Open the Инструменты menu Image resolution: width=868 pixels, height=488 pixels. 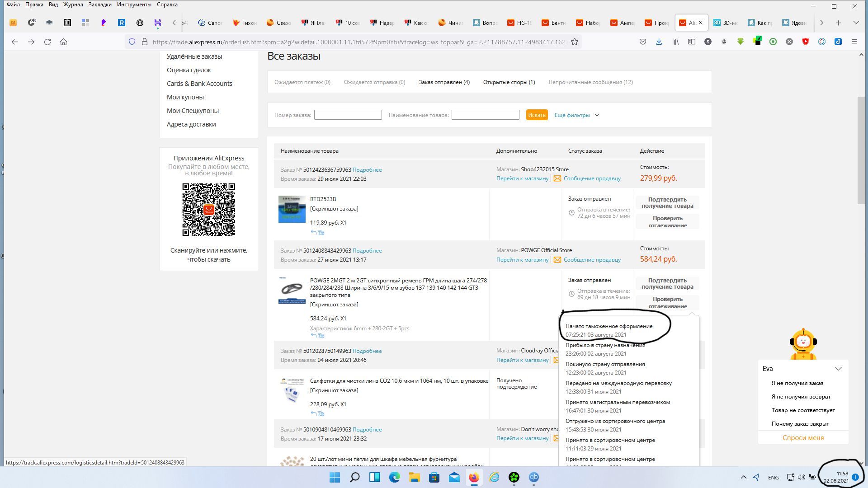tap(134, 5)
